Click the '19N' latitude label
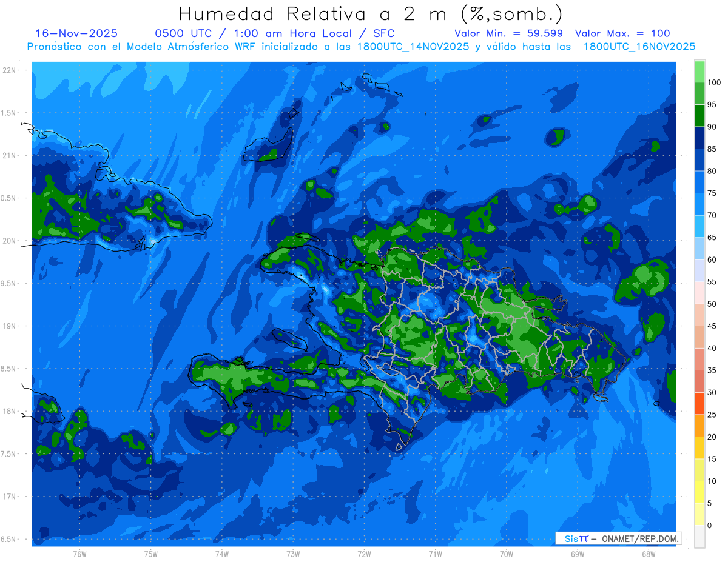The height and width of the screenshot is (562, 728). click(10, 326)
